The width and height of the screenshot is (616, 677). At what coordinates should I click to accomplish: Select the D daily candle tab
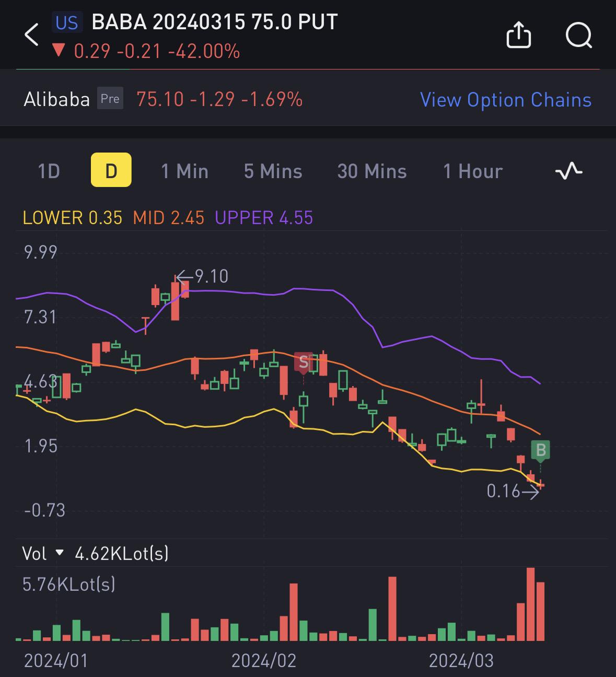click(111, 170)
